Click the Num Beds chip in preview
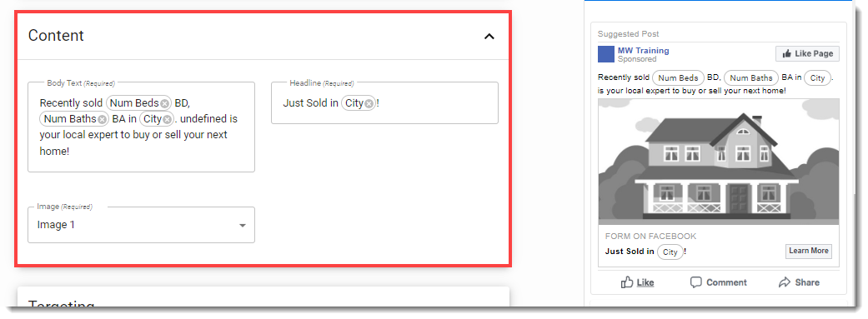The height and width of the screenshot is (319, 868). 678,78
